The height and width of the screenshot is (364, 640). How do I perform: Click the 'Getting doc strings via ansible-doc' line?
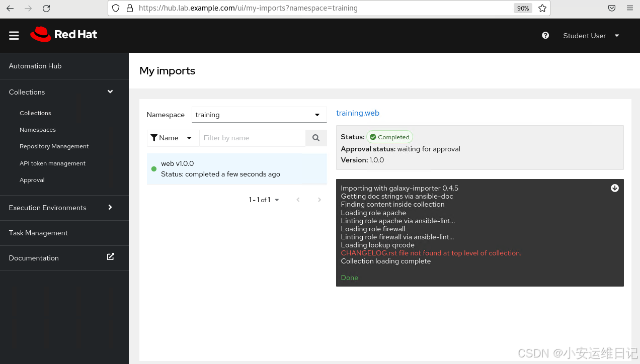coord(397,196)
